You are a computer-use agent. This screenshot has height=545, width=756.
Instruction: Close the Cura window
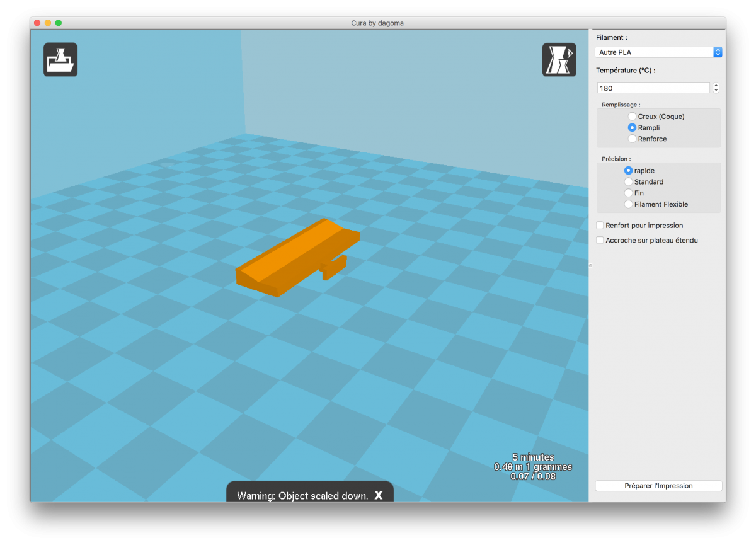[x=37, y=23]
